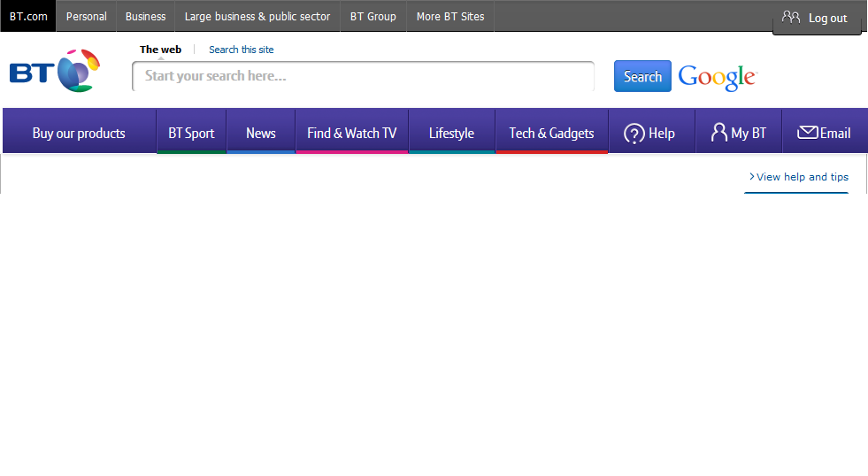Open Email text in navigation bar
The width and height of the screenshot is (868, 476).
(x=835, y=134)
